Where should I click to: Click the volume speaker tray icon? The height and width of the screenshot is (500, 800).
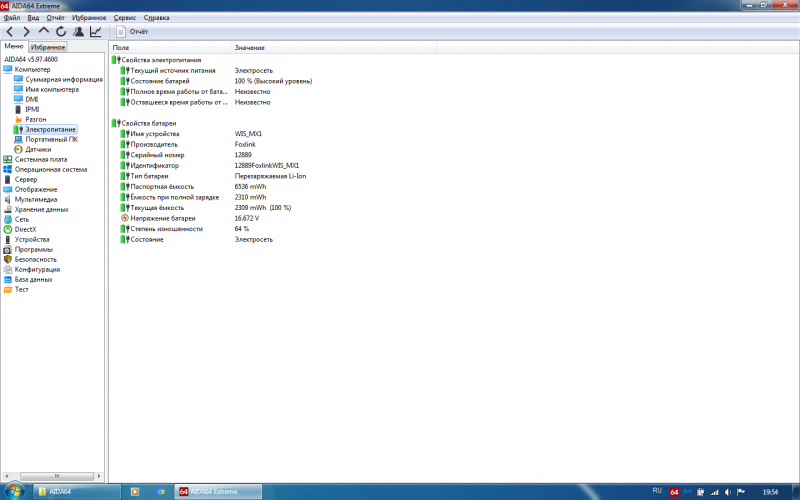pyautogui.click(x=728, y=492)
